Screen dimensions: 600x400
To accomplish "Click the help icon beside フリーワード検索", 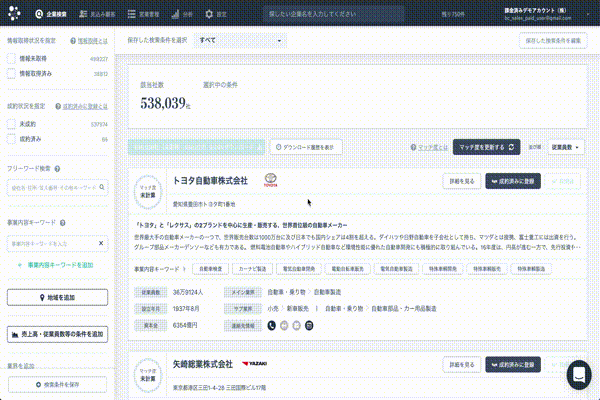I will point(57,168).
